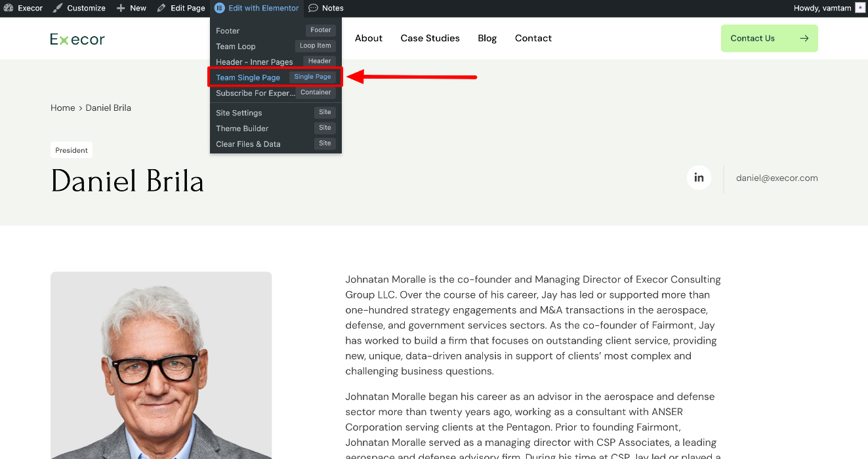
Task: Click the Execor site logo
Action: pyautogui.click(x=77, y=39)
